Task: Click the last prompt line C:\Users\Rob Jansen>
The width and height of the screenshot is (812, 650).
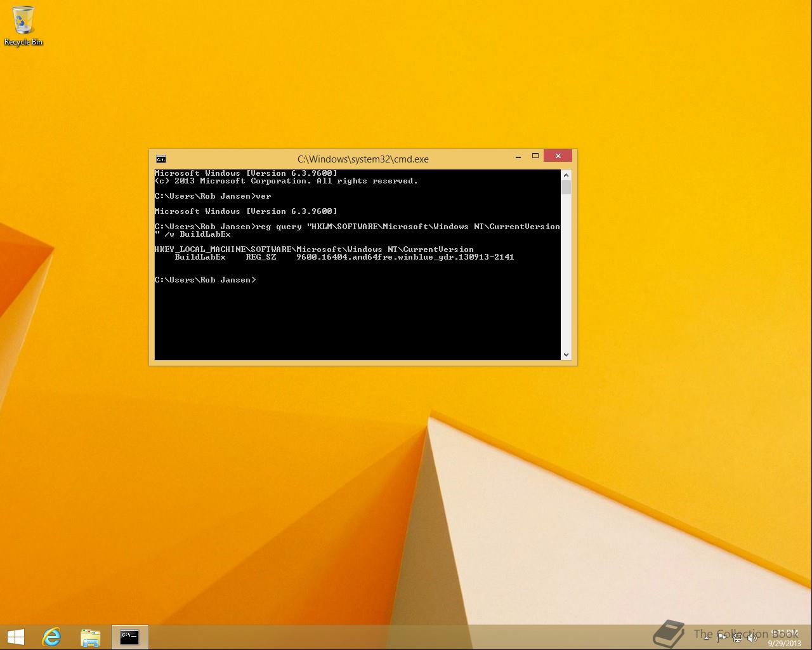Action: (x=206, y=280)
